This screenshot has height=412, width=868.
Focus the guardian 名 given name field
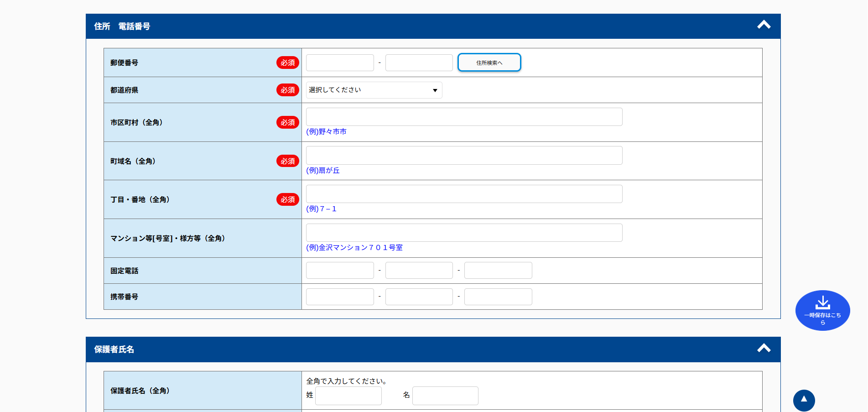(x=445, y=396)
